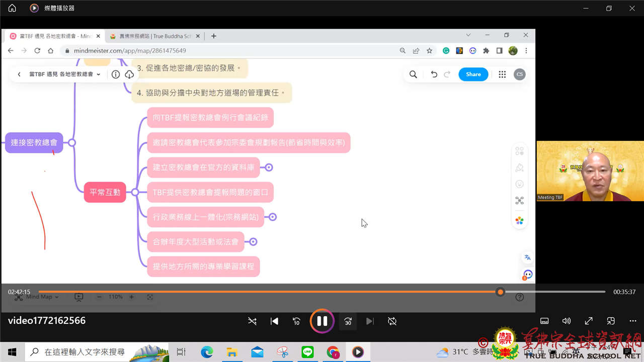
Task: Toggle captions and subtitles
Action: [544, 321]
